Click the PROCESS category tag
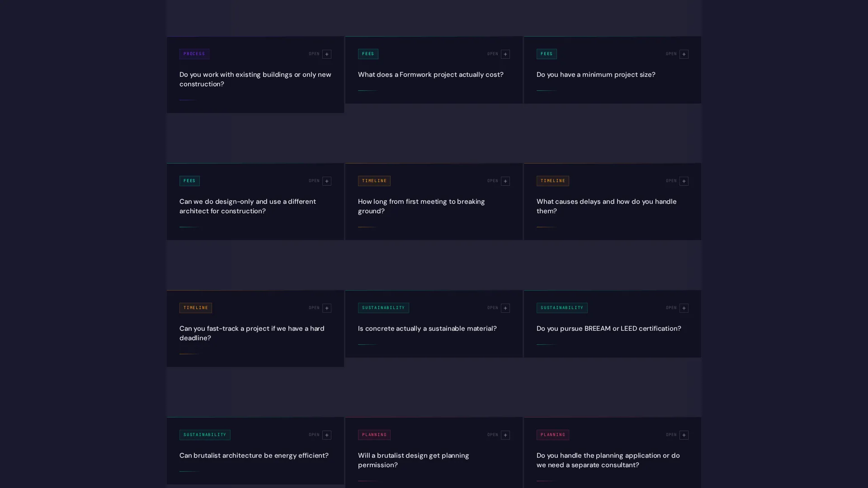The width and height of the screenshot is (868, 488). pos(194,54)
